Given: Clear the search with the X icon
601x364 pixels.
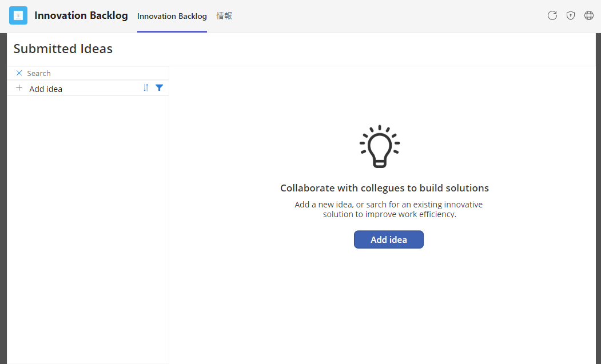Looking at the screenshot, I should point(19,73).
